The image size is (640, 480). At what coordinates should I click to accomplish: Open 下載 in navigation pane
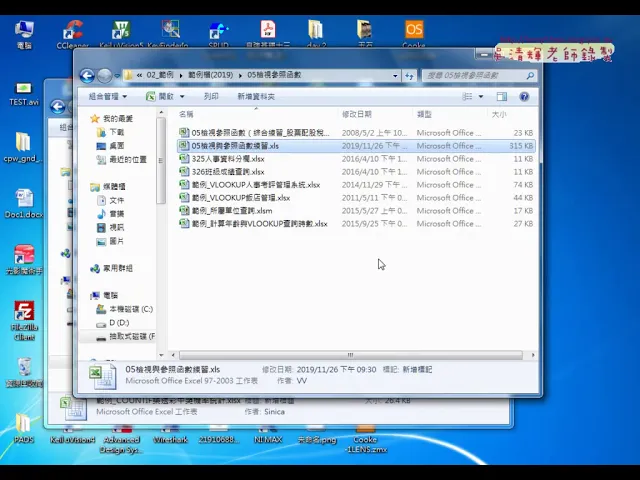coord(117,132)
